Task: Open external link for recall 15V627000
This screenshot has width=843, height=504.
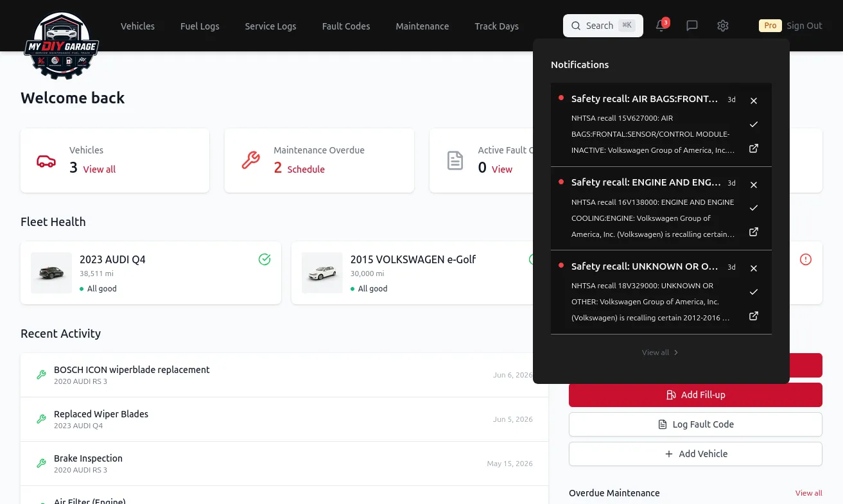Action: pyautogui.click(x=754, y=148)
